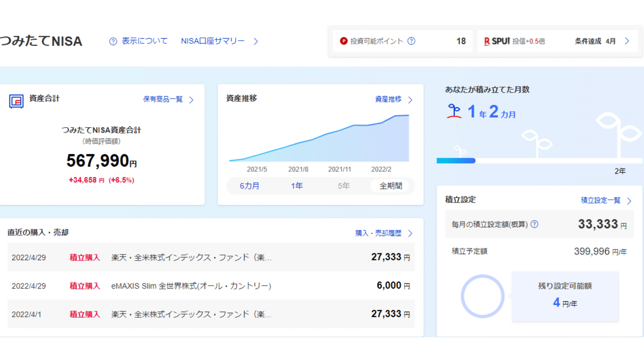Click the red P point icon
644x362 pixels.
[x=343, y=41]
